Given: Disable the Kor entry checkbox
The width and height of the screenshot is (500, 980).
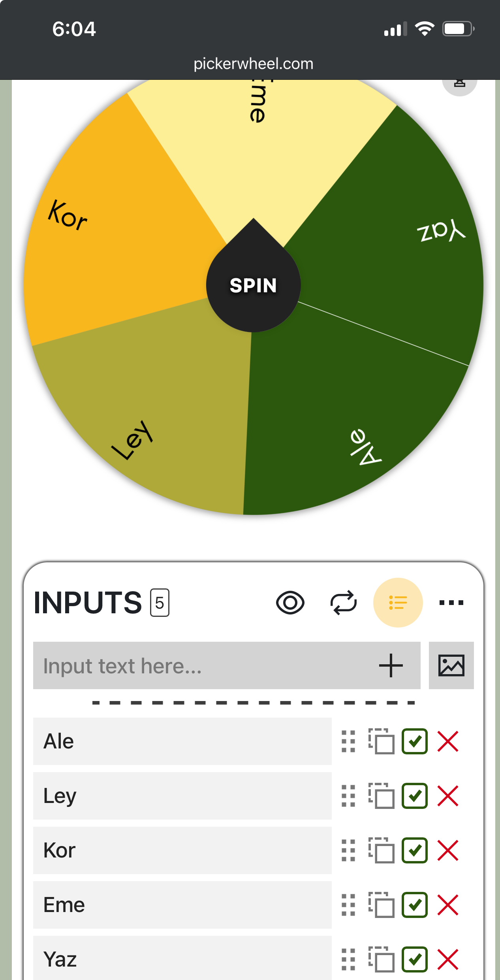Looking at the screenshot, I should coord(415,850).
